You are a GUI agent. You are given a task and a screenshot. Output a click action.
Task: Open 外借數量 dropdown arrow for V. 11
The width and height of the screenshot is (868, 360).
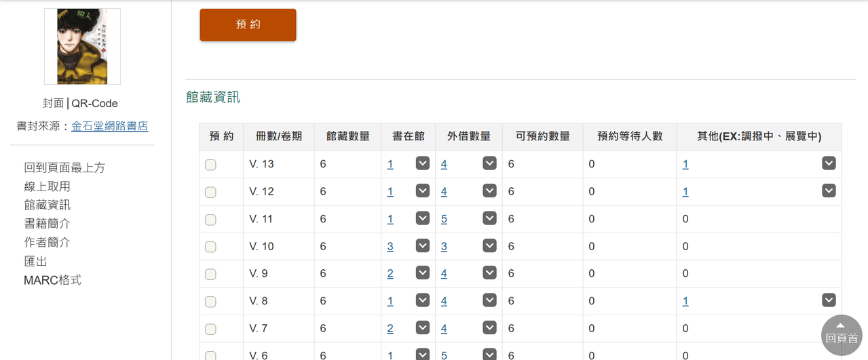point(490,218)
